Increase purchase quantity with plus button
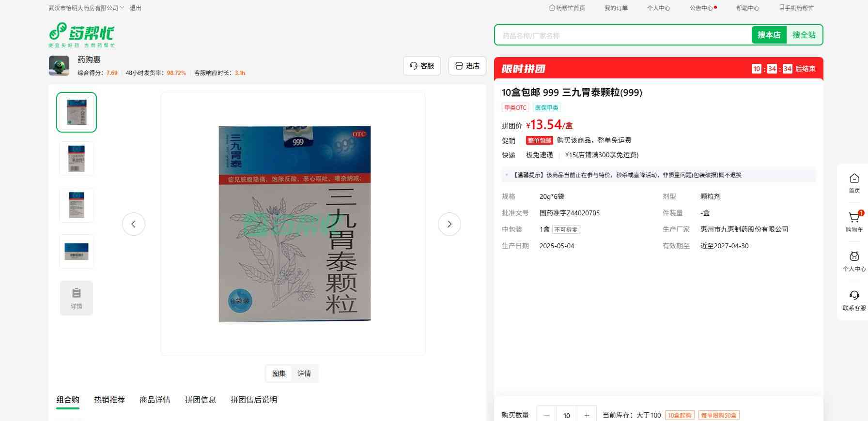Screen dimensions: 868x421 587,415
